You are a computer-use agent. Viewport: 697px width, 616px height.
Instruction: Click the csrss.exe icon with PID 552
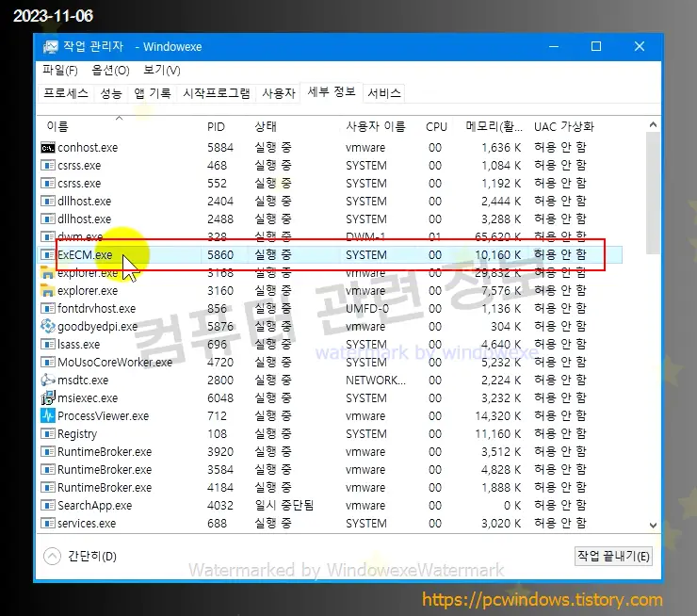(x=47, y=183)
